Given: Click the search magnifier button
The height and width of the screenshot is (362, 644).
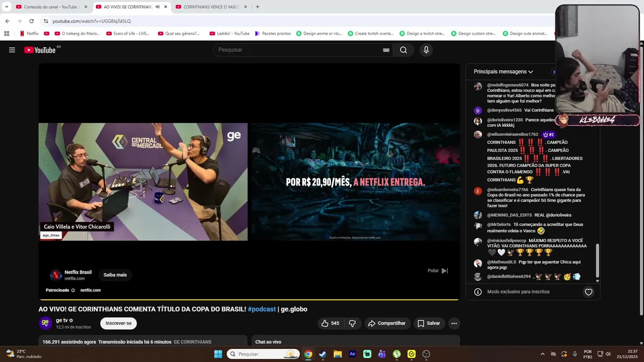Looking at the screenshot, I should click(x=404, y=50).
